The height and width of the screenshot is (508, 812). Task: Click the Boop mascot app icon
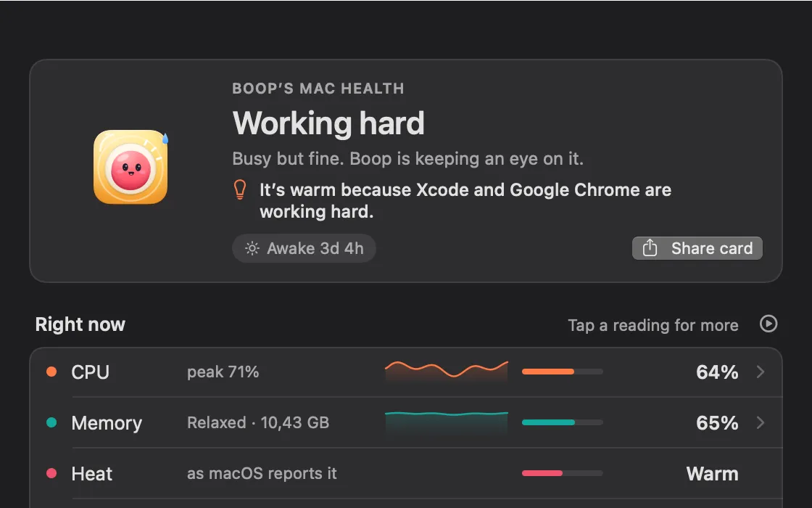point(130,167)
